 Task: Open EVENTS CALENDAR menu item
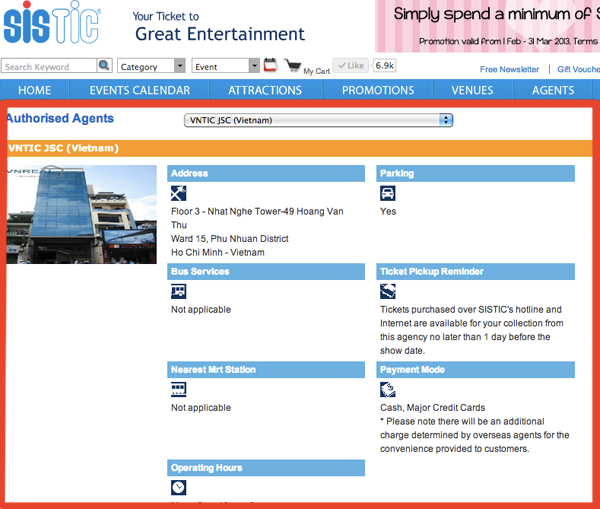(x=140, y=90)
